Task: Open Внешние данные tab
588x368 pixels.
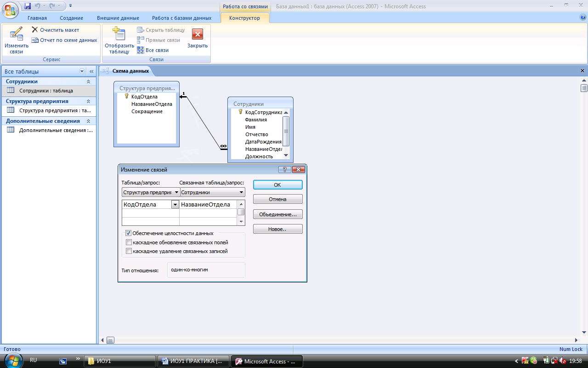Action: pyautogui.click(x=118, y=18)
